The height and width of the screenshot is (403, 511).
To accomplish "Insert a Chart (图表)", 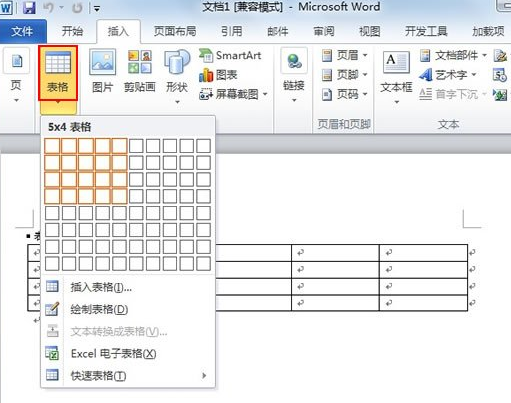I will 218,75.
